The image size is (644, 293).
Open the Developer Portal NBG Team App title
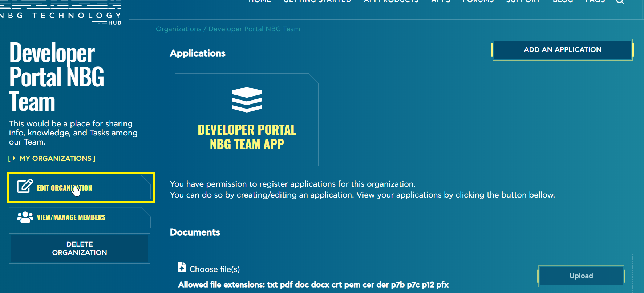tap(247, 137)
